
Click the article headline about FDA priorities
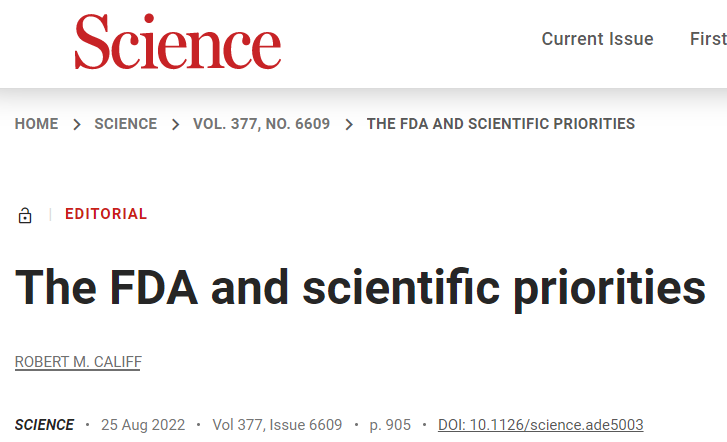360,288
